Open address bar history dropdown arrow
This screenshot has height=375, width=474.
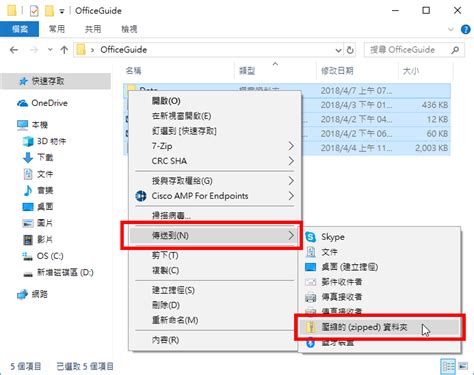(339, 50)
